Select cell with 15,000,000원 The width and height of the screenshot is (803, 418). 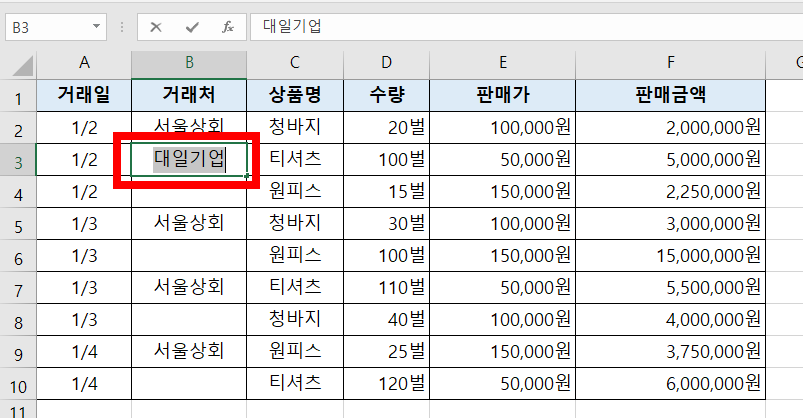click(670, 256)
